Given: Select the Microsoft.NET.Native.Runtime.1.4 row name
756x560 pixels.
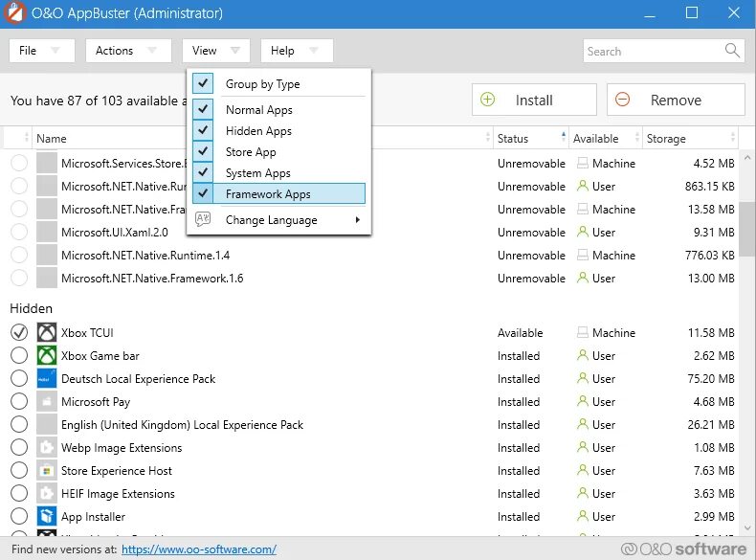Looking at the screenshot, I should pyautogui.click(x=145, y=256).
